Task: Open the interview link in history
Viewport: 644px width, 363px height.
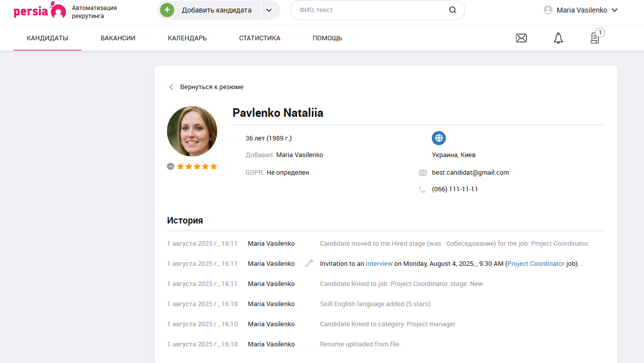Action: pos(379,263)
